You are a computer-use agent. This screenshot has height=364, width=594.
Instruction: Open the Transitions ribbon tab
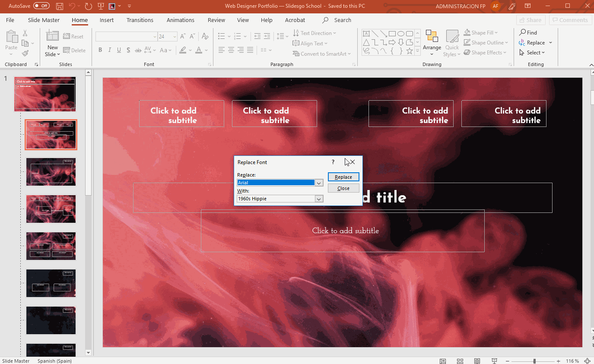pos(140,20)
